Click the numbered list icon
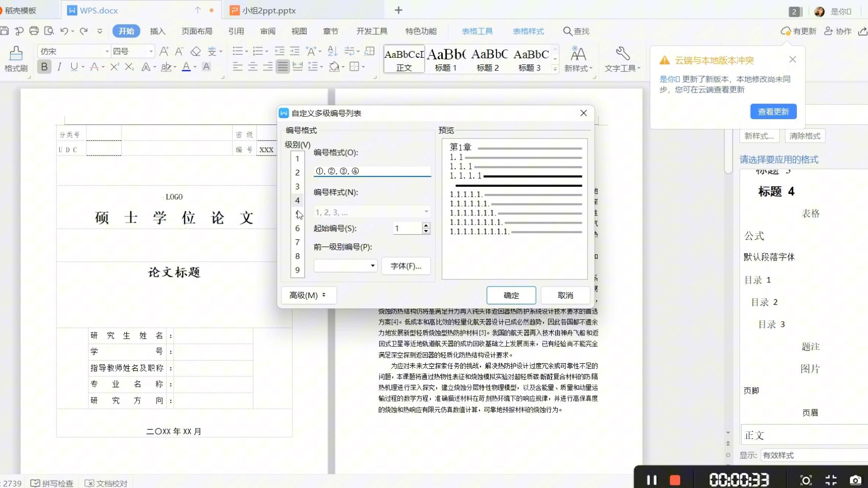868x488 pixels. [x=258, y=51]
